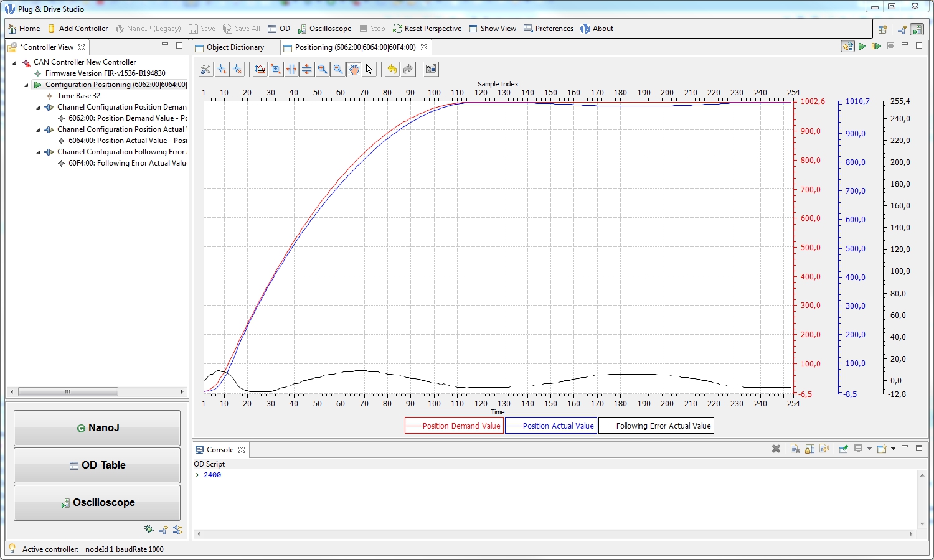This screenshot has width=934, height=560.
Task: Start oscilloscope with green play icon
Action: [862, 47]
